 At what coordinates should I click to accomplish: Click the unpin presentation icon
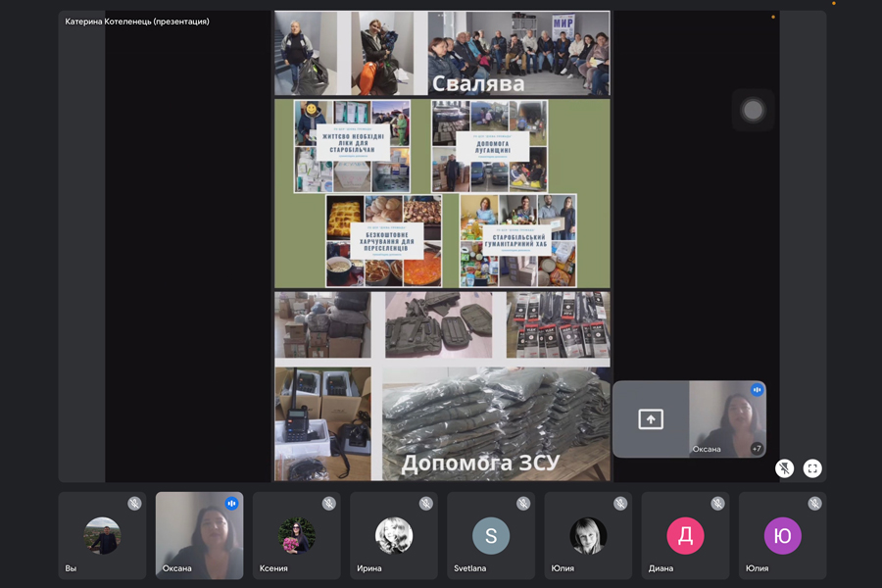[x=784, y=468]
